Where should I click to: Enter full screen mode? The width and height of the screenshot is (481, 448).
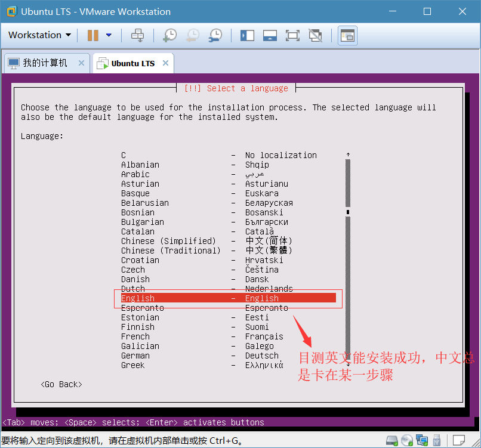292,35
